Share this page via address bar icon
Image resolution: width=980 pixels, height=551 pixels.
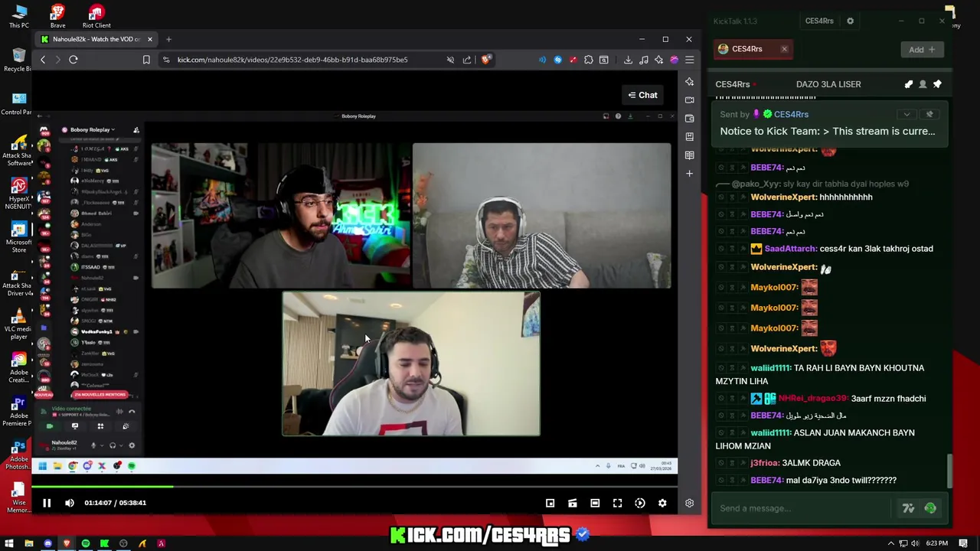(x=467, y=60)
